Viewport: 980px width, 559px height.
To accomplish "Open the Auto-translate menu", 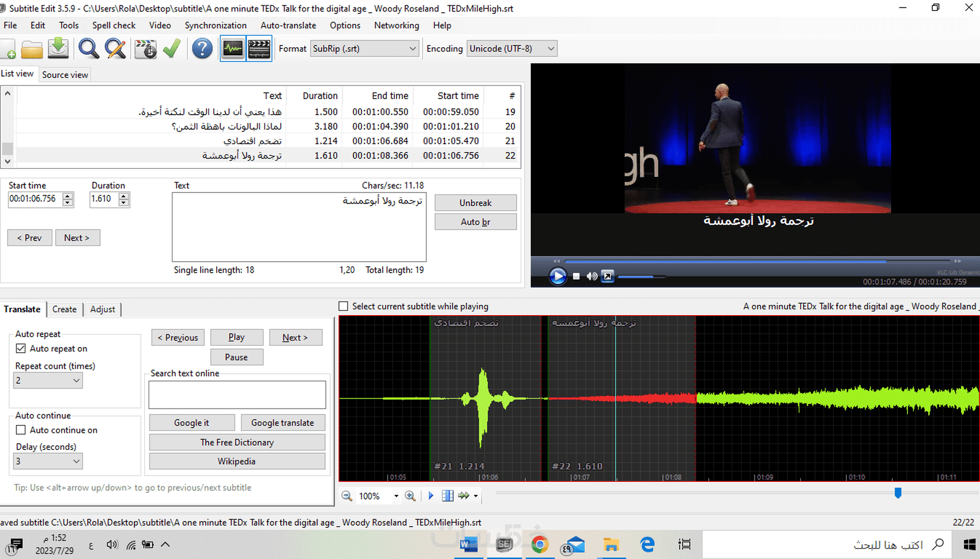I will 288,25.
